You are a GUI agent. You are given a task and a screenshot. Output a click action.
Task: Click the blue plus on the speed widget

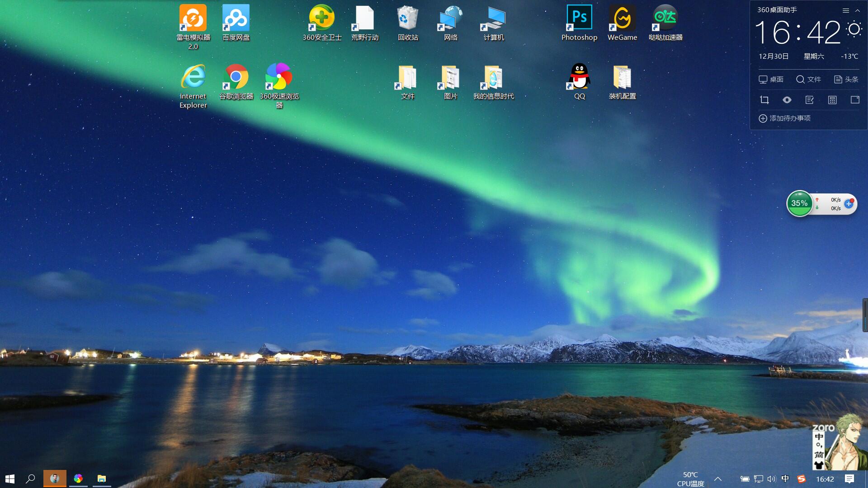849,204
